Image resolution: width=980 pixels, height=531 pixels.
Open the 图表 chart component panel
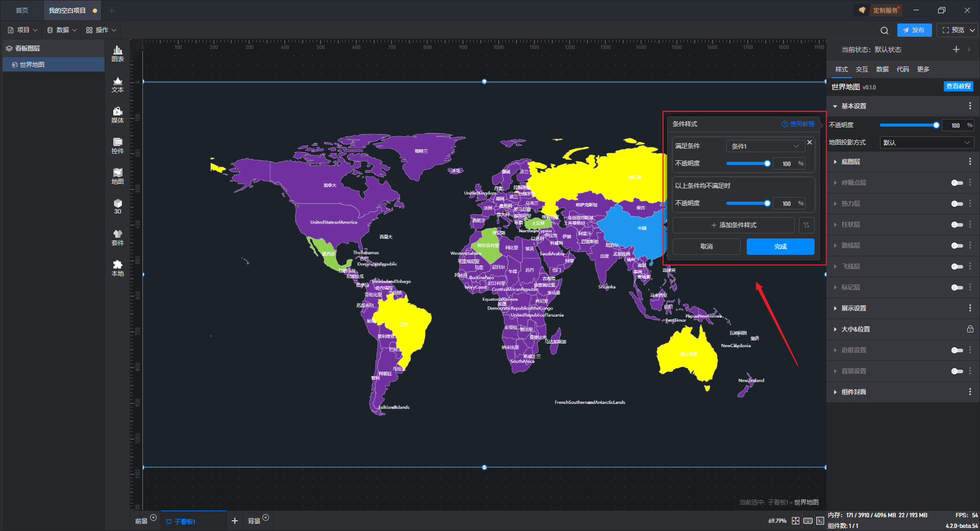point(117,53)
